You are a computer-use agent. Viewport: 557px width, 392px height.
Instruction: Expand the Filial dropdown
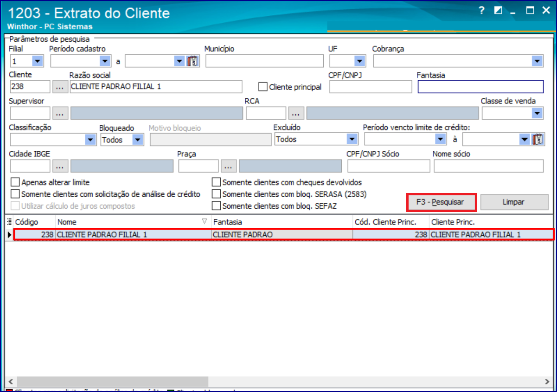point(38,61)
